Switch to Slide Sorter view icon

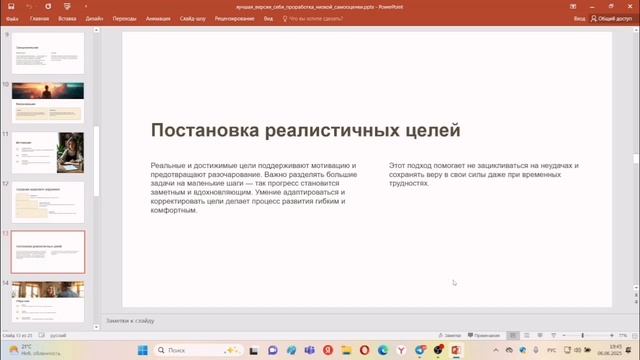(527, 336)
